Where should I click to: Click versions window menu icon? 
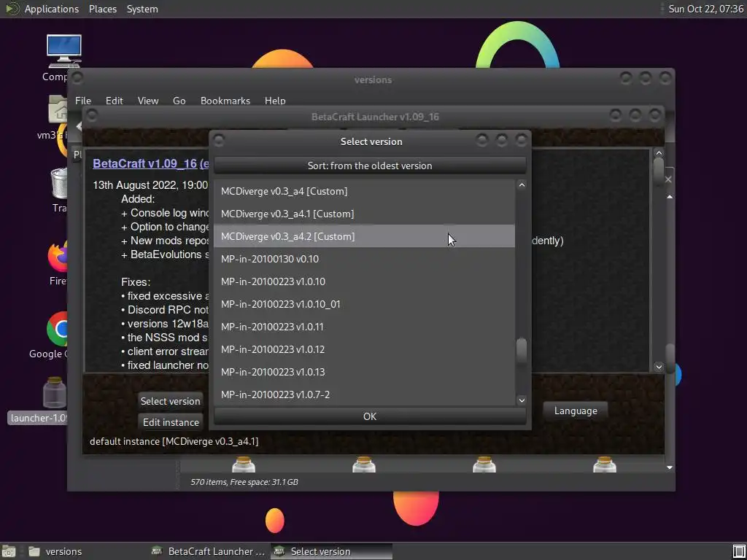click(77, 77)
